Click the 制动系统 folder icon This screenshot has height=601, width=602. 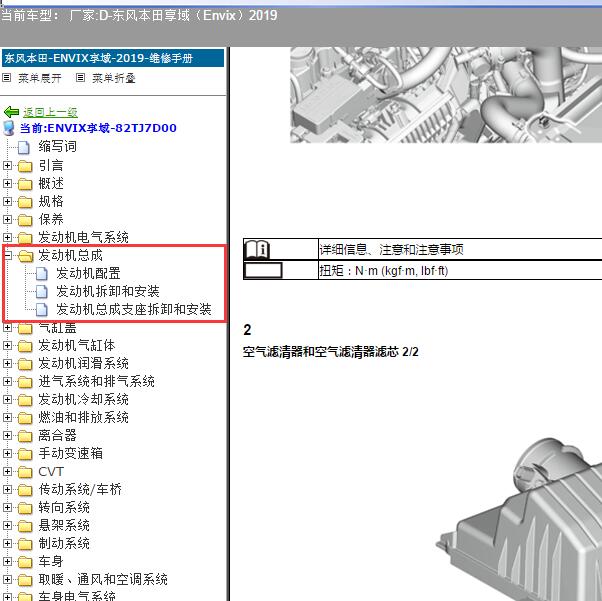point(25,544)
